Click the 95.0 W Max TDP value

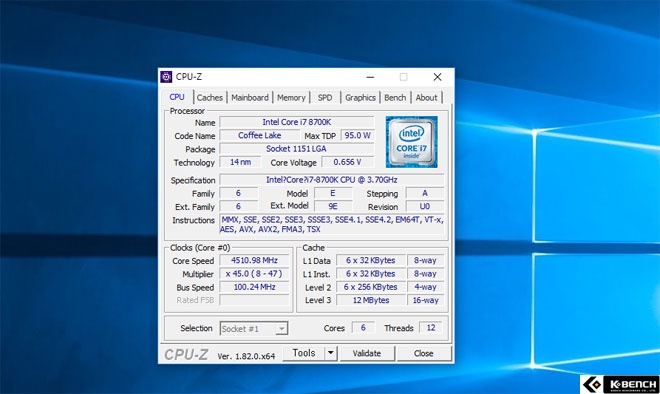click(x=357, y=136)
